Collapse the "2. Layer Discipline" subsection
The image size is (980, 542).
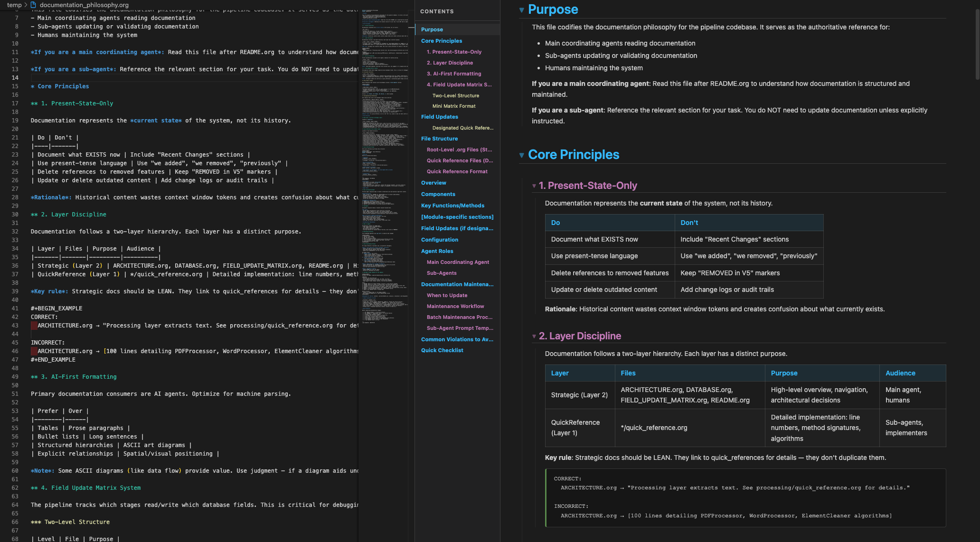click(534, 336)
